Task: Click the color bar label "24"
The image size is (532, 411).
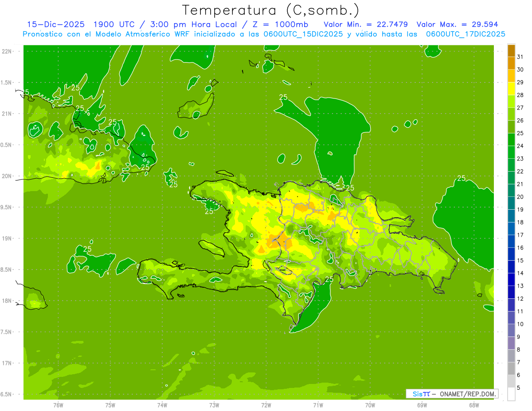Action: point(520,146)
